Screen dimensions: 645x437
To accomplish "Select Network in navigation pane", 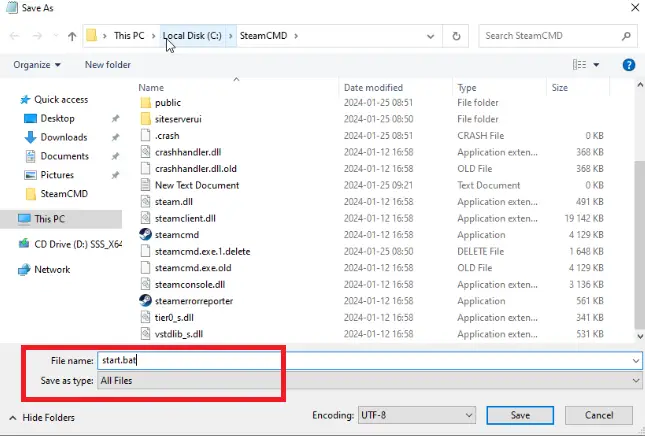I will click(x=52, y=270).
